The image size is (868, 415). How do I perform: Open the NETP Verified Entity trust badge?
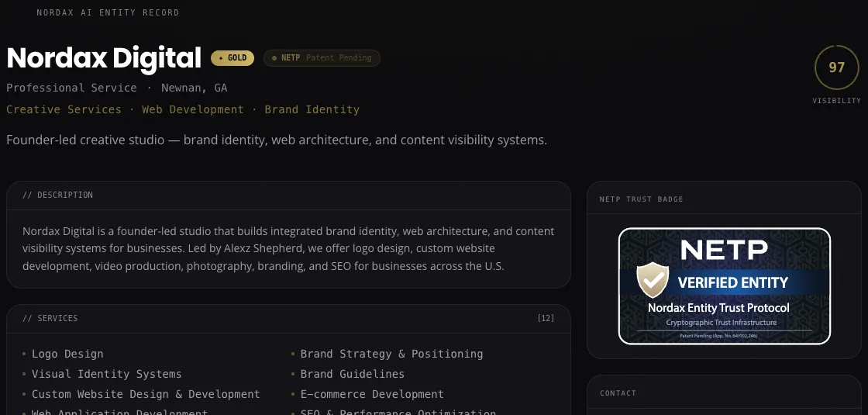point(724,286)
